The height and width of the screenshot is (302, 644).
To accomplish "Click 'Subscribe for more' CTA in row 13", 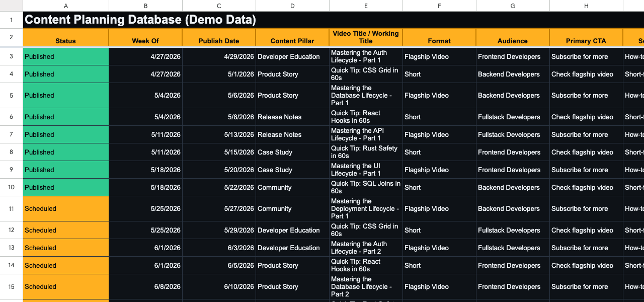I will click(586, 248).
